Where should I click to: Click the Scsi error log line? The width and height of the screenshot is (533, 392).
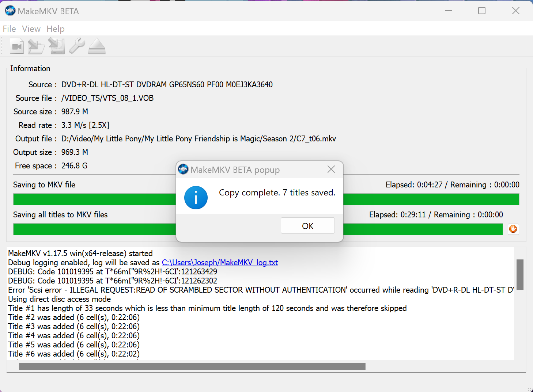coord(261,290)
